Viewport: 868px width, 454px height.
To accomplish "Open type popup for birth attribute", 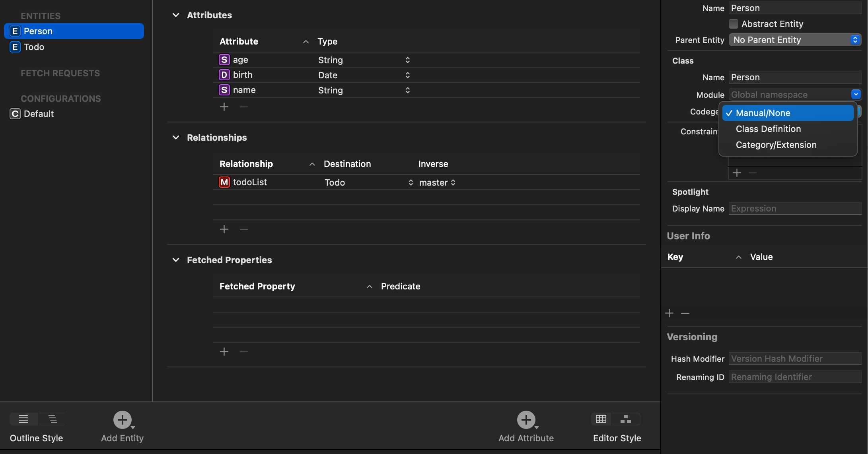I will (x=407, y=75).
